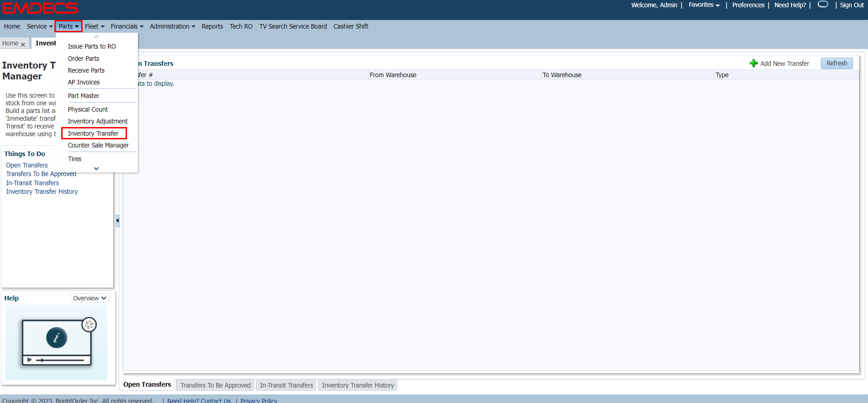Switch to the Open Transfers bottom tab
This screenshot has height=403, width=868.
point(147,384)
